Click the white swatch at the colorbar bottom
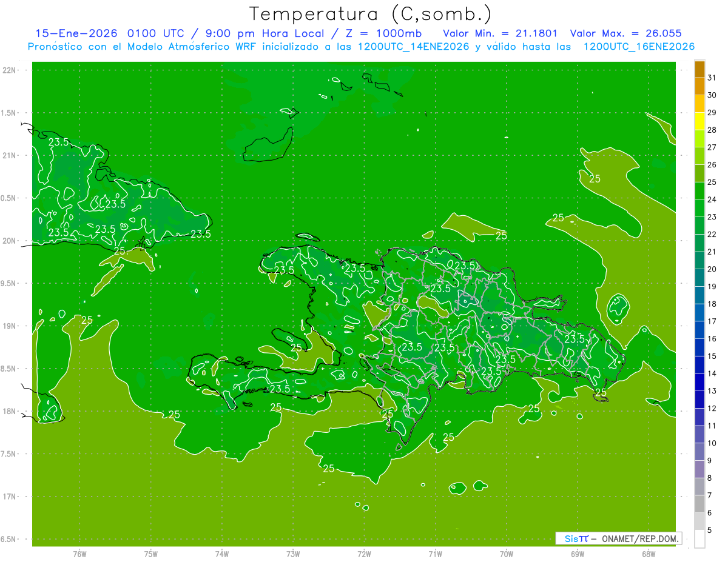The image size is (728, 562). click(x=699, y=538)
